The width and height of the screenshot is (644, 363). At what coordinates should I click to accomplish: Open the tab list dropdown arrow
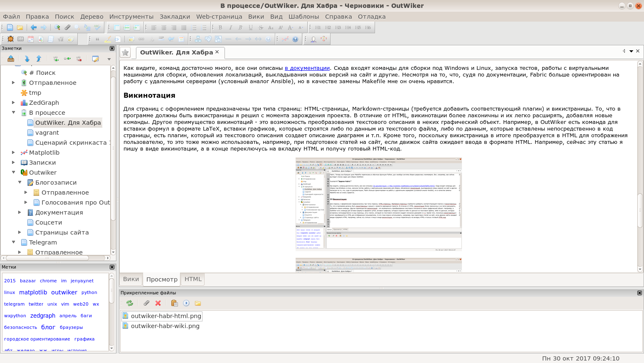point(631,51)
